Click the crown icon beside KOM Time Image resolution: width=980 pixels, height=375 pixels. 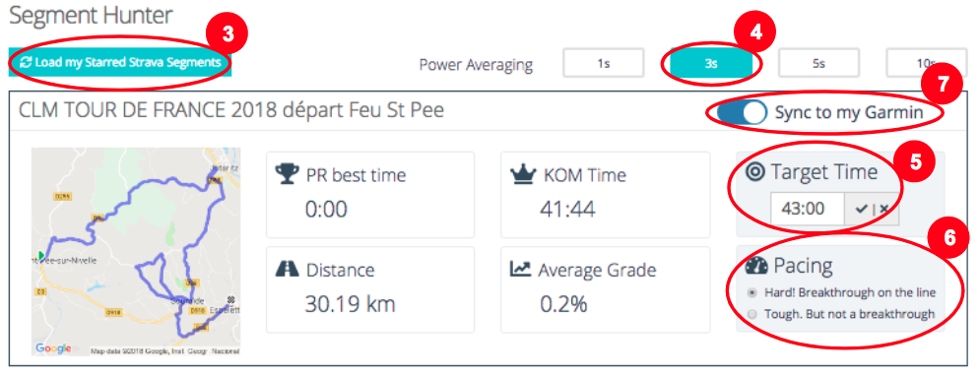coord(521,174)
